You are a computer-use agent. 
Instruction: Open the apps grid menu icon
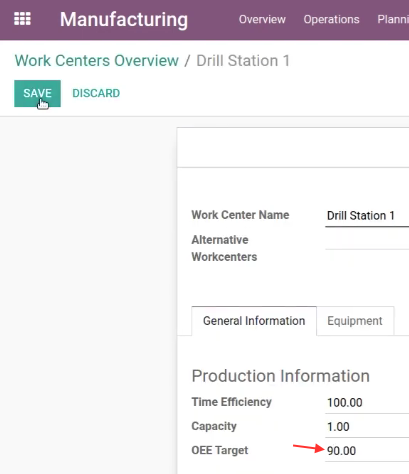(x=22, y=19)
